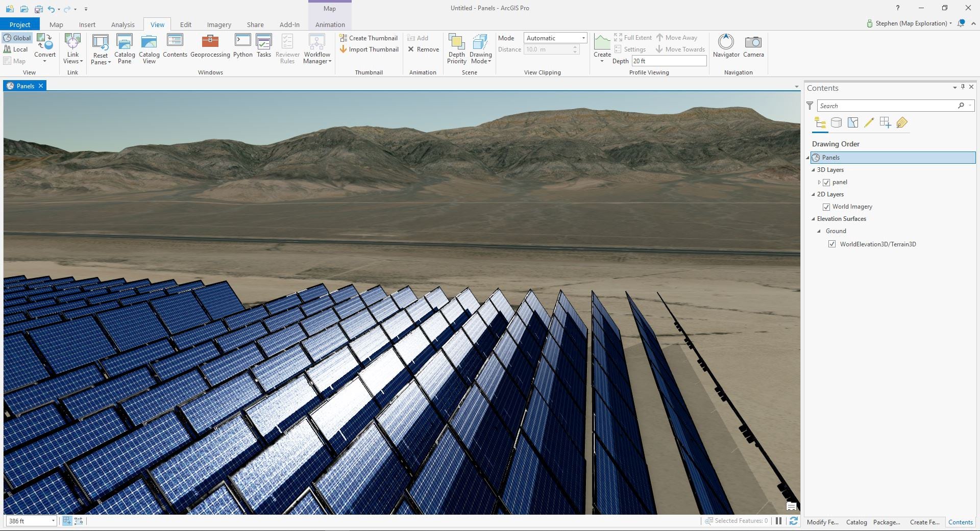Screen dimensions: 980x531
Task: Select List By Selection
Action: (x=852, y=123)
